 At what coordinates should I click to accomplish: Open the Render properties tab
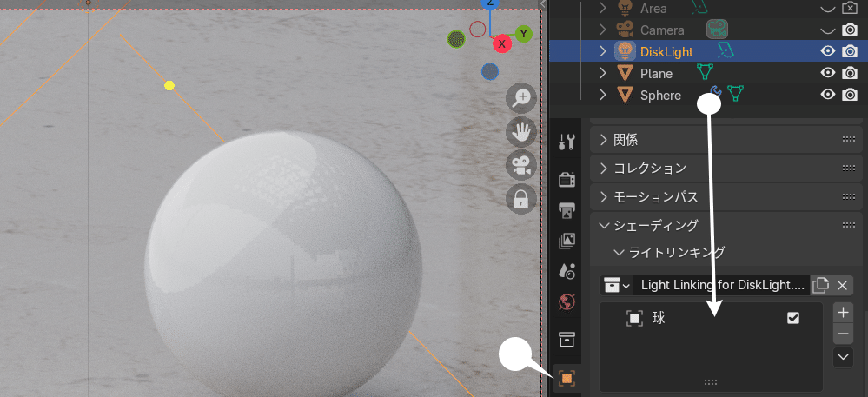[x=567, y=180]
